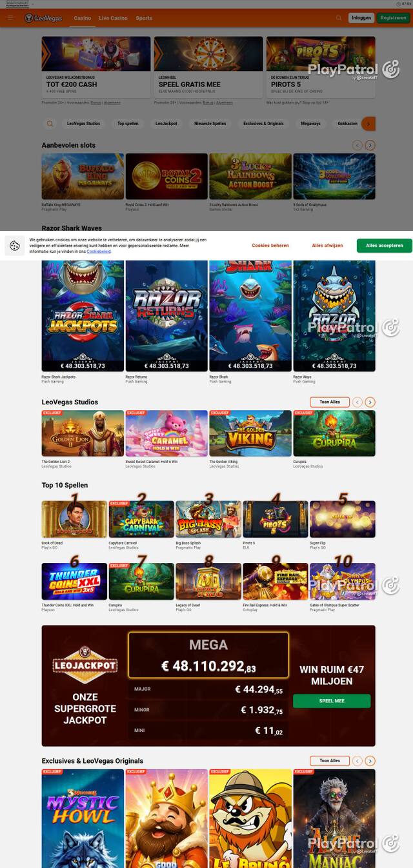This screenshot has height=868, width=413.
Task: Expand category bar with orange arrow
Action: pyautogui.click(x=368, y=123)
